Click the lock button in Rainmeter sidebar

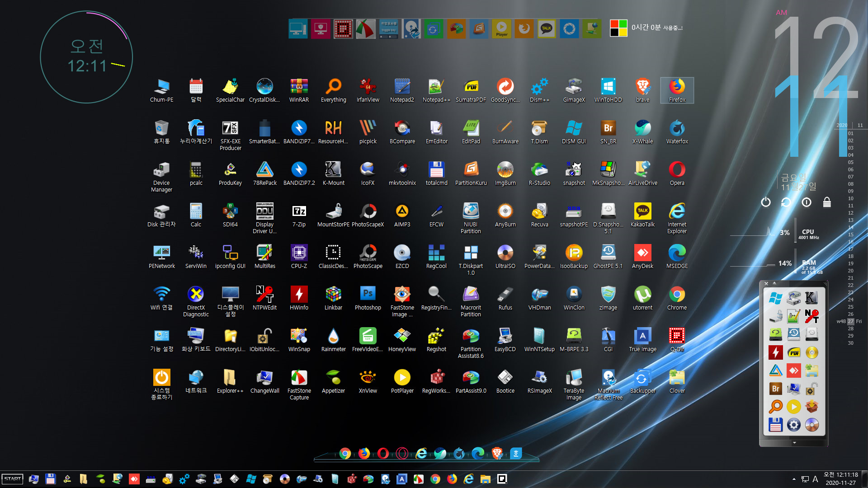click(827, 202)
